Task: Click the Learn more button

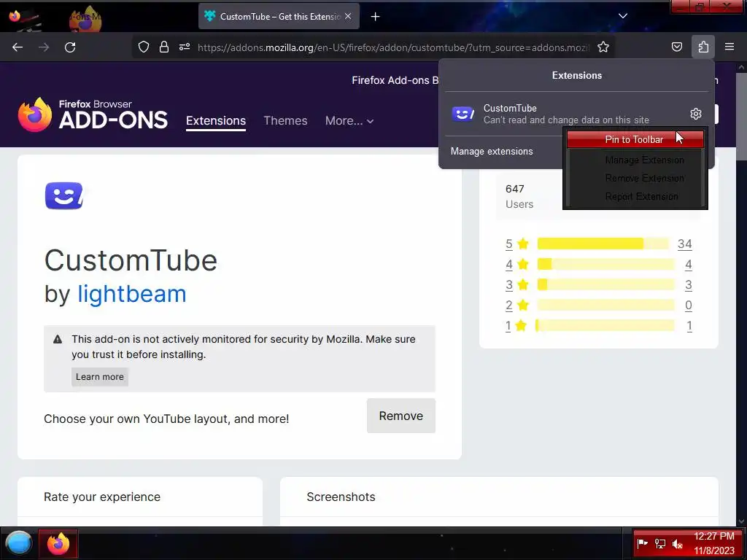Action: click(x=99, y=377)
